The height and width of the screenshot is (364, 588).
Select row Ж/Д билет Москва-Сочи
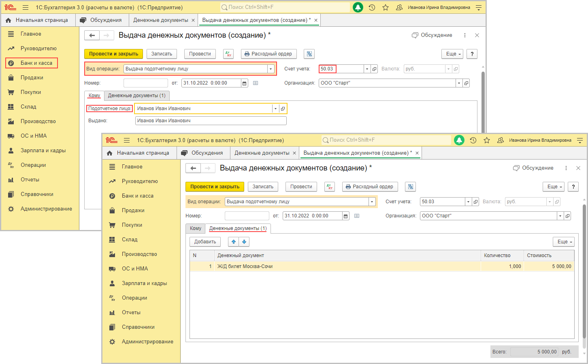pos(382,266)
